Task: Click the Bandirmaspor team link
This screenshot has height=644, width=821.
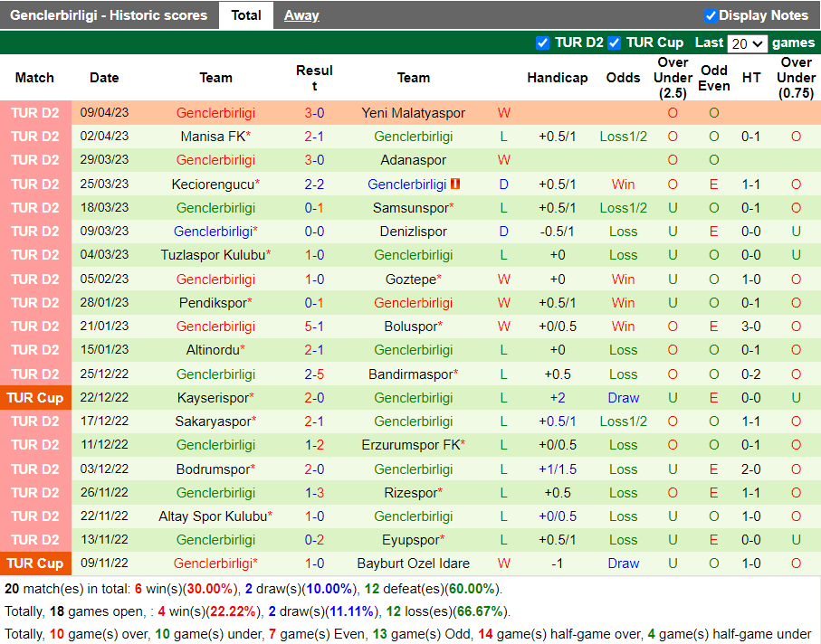Action: click(x=414, y=374)
